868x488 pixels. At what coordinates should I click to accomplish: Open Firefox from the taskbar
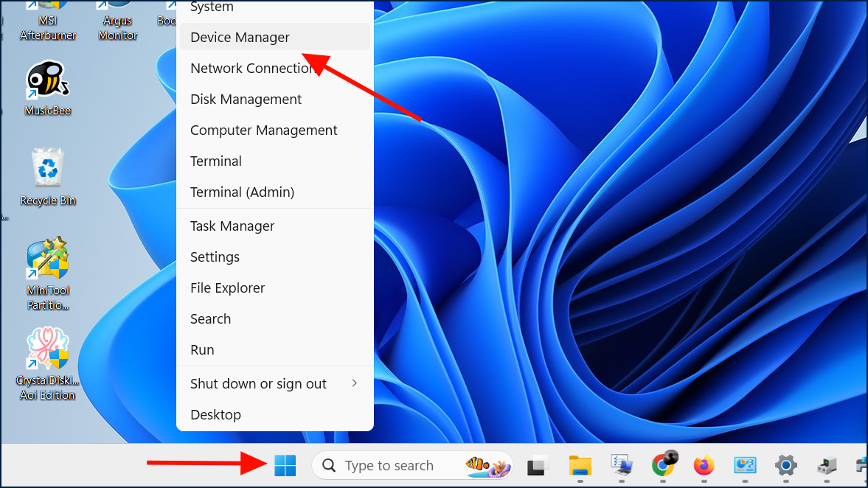[x=703, y=465]
